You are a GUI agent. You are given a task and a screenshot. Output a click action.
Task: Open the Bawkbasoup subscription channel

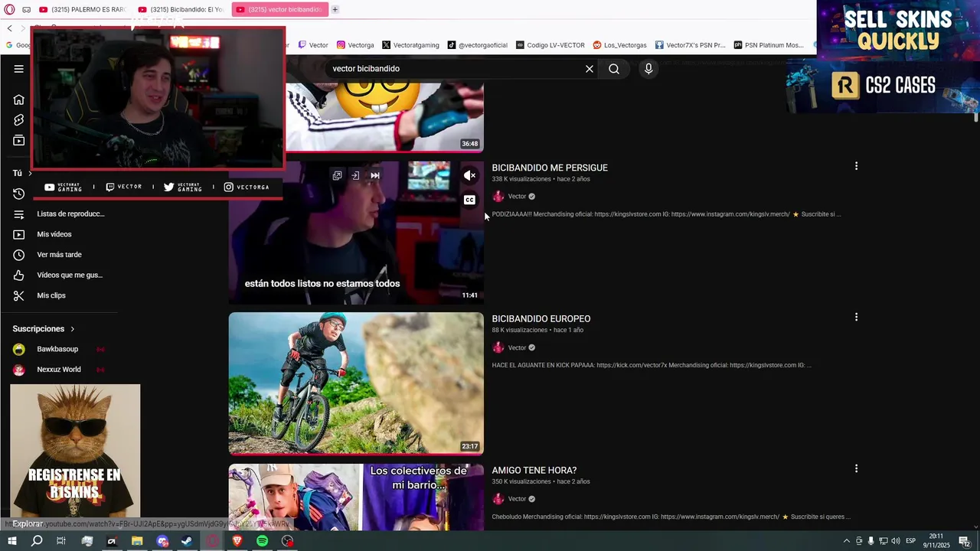[59, 349]
